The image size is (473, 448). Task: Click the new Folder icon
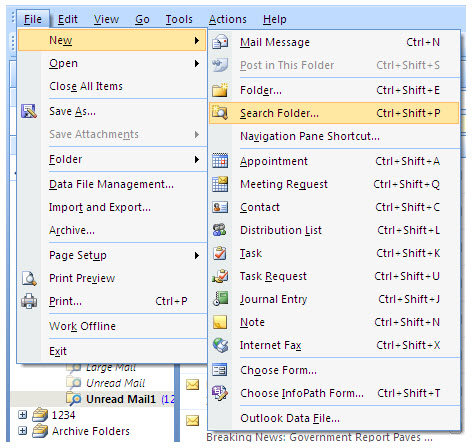220,90
